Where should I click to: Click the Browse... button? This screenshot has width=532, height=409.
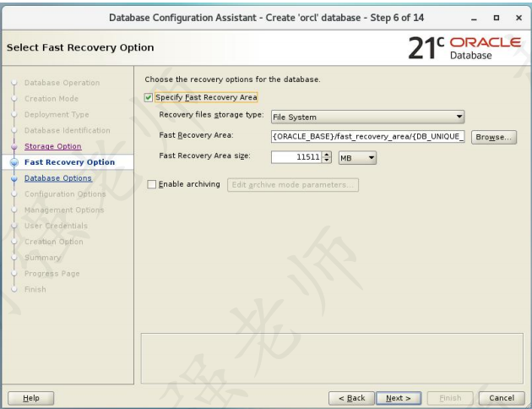click(x=494, y=137)
